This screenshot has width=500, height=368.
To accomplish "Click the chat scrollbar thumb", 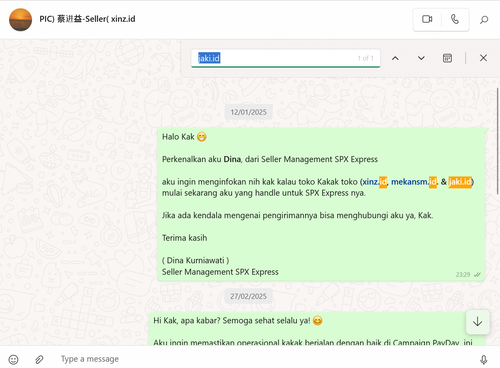I will click(x=498, y=140).
